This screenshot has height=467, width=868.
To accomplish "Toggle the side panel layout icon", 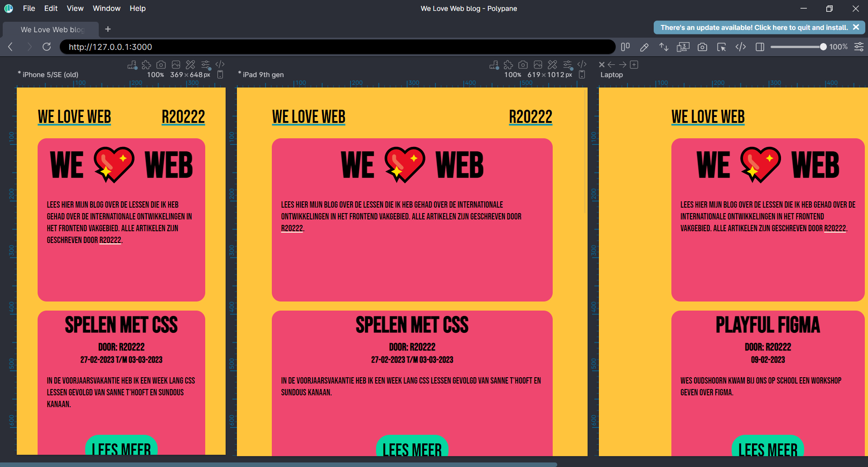I will [x=760, y=47].
